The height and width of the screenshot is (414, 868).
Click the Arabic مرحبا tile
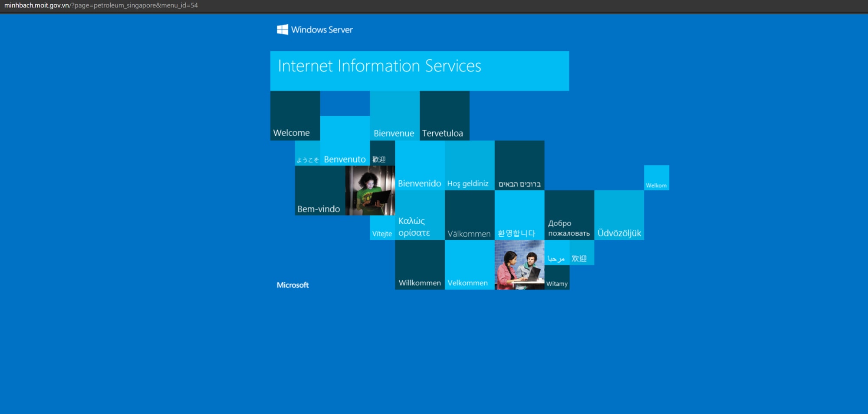pos(557,252)
